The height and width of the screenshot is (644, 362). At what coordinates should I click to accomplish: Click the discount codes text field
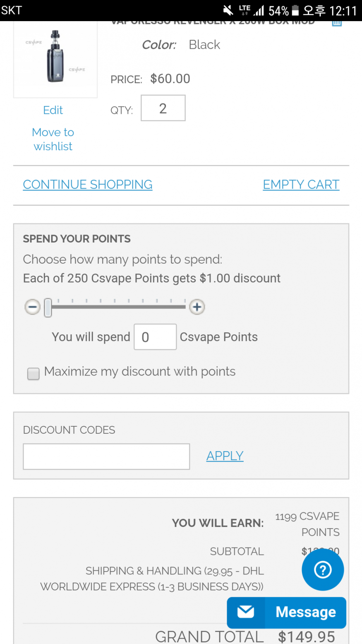click(106, 457)
